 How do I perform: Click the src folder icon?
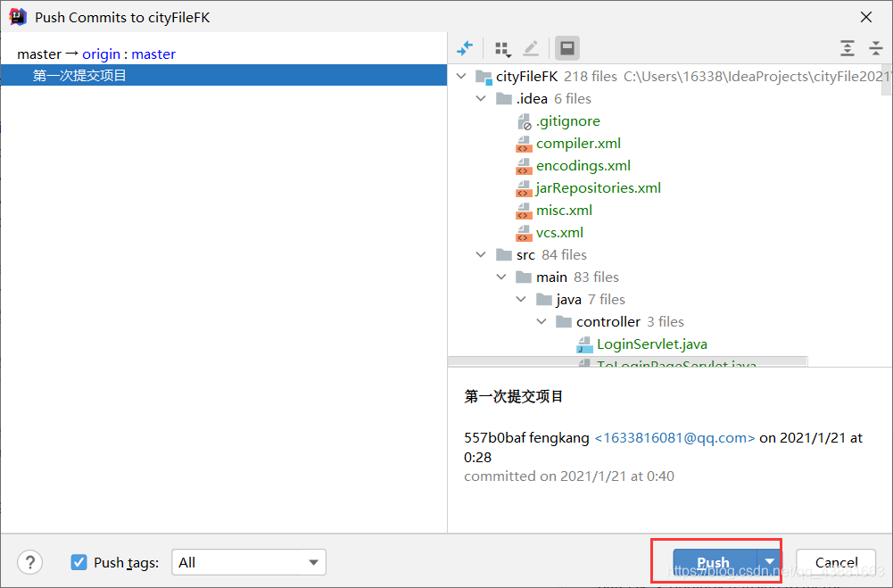(x=503, y=254)
